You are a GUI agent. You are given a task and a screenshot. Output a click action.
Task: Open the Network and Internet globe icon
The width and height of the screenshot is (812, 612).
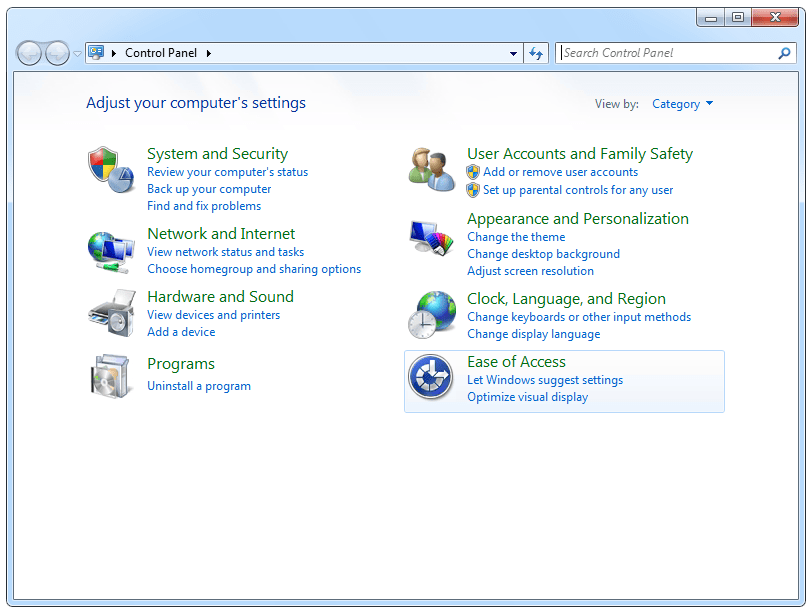(x=111, y=252)
